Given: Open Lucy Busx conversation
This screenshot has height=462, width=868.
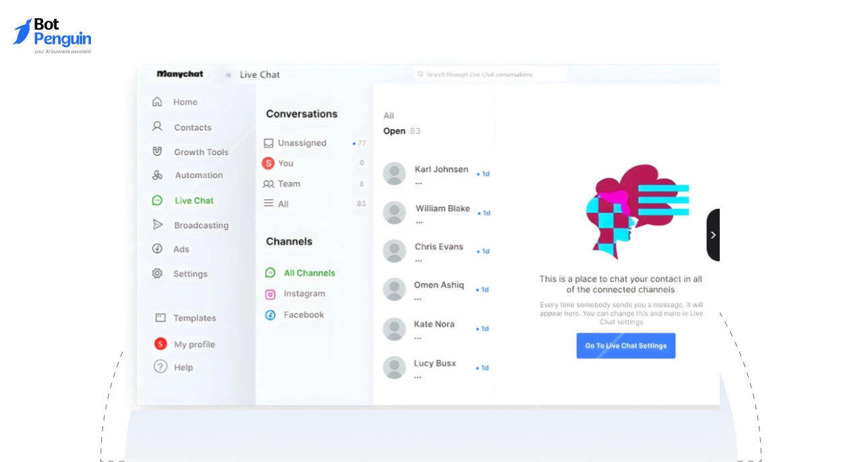Looking at the screenshot, I should 437,368.
